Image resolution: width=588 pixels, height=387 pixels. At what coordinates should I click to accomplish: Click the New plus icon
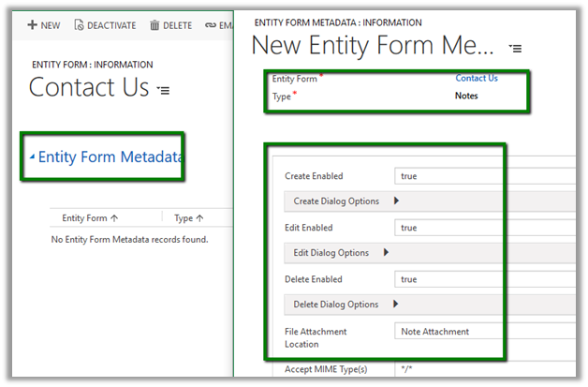[x=32, y=25]
